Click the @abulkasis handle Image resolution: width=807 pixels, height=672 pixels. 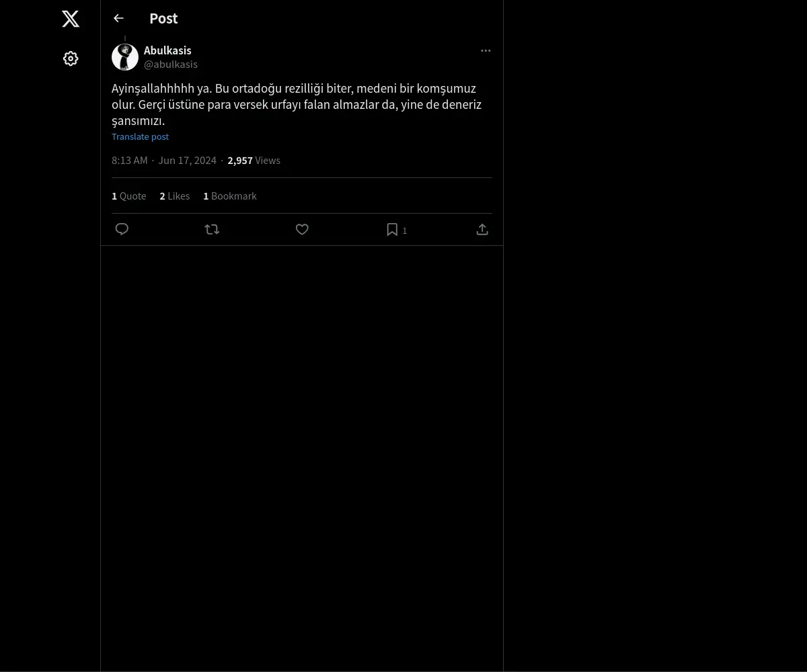pos(171,65)
